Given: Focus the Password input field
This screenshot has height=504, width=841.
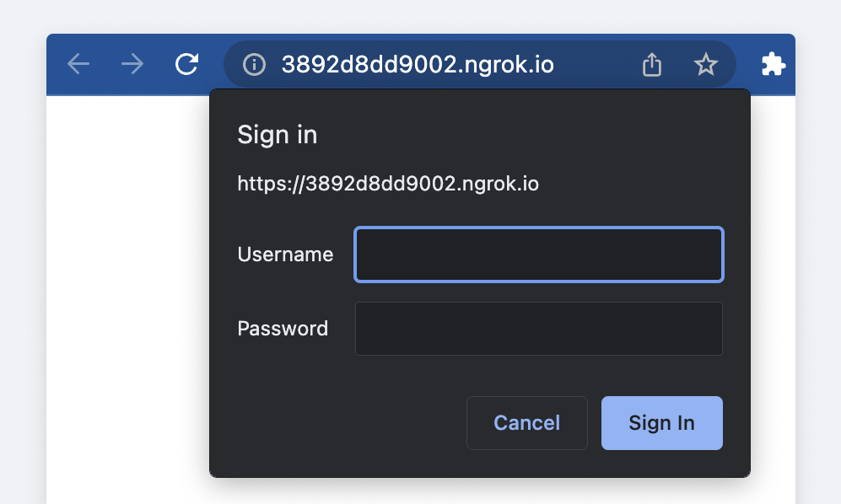Looking at the screenshot, I should (x=539, y=329).
